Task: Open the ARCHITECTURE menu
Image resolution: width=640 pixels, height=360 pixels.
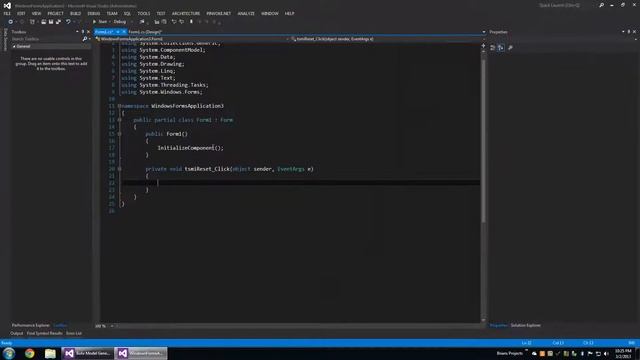Action: [x=186, y=13]
